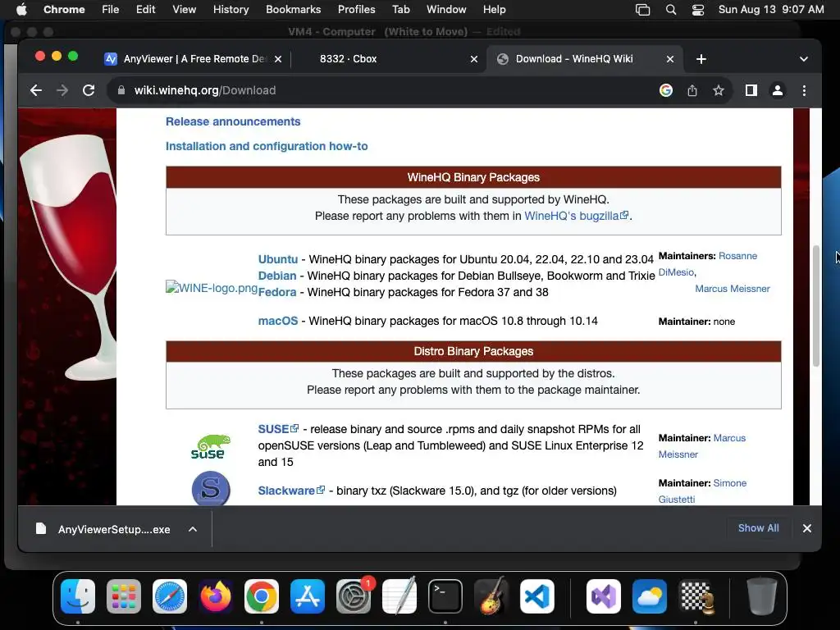Open Release announcements link
Image resolution: width=840 pixels, height=630 pixels.
(x=233, y=121)
